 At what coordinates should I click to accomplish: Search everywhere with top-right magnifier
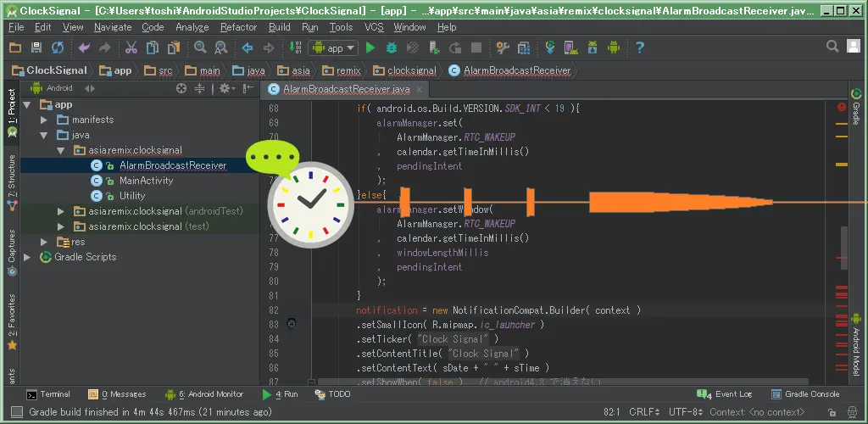[832, 47]
